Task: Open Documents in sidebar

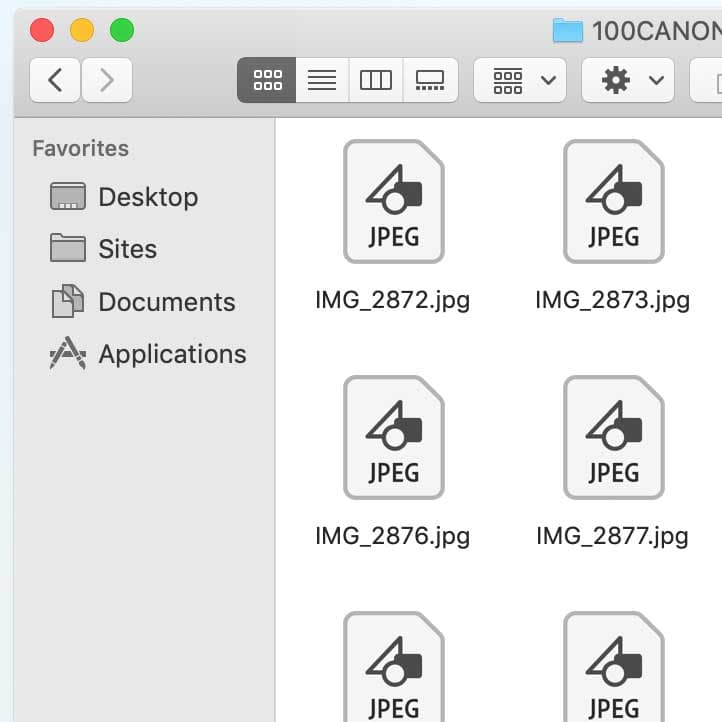Action: (x=143, y=302)
